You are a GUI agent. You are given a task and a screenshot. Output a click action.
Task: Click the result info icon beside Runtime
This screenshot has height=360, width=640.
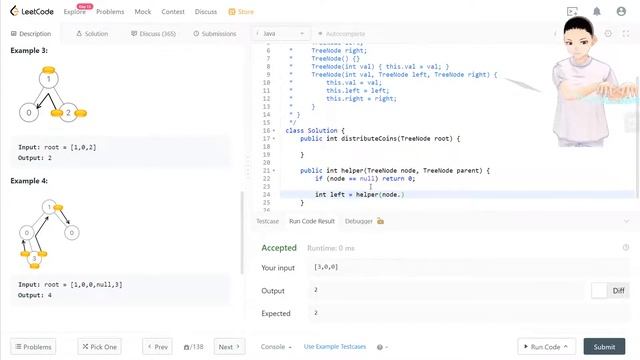coord(626,247)
